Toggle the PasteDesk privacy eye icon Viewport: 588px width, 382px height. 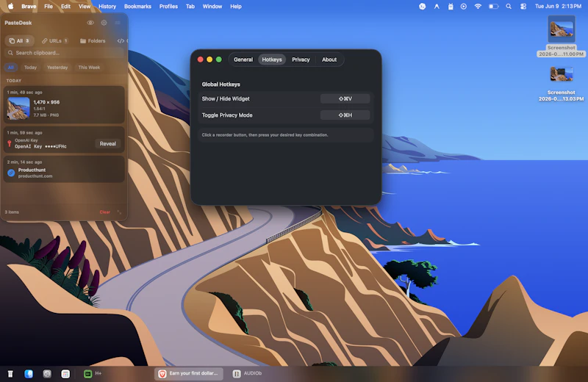[90, 23]
